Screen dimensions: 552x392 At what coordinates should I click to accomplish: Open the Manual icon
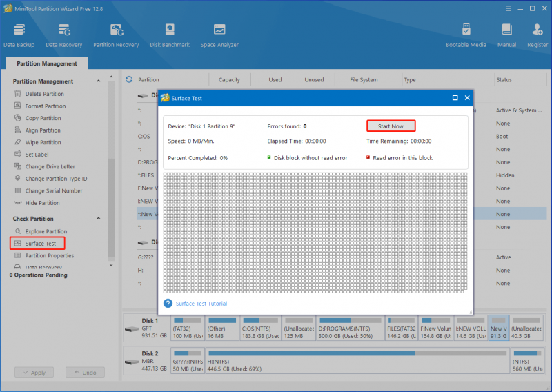click(x=506, y=35)
